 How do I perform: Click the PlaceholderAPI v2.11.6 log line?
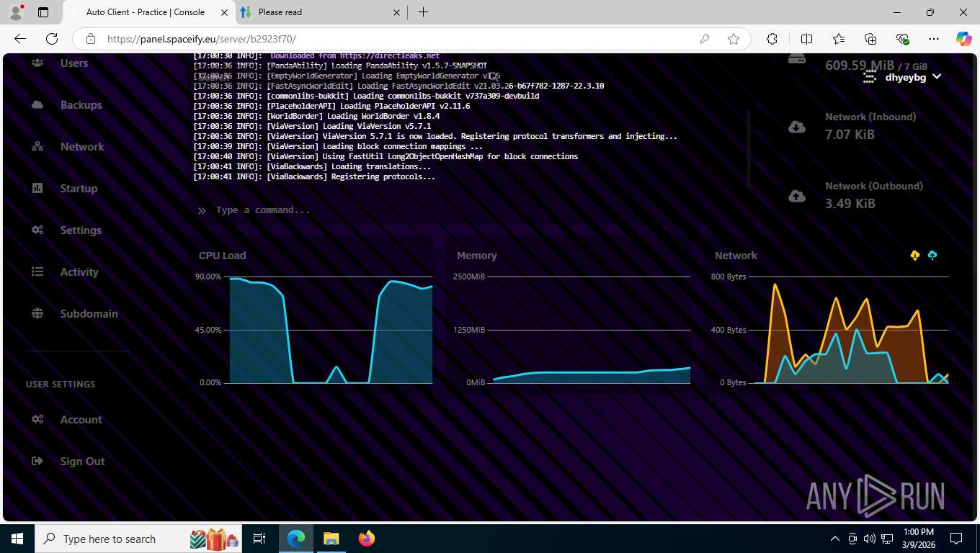click(331, 106)
